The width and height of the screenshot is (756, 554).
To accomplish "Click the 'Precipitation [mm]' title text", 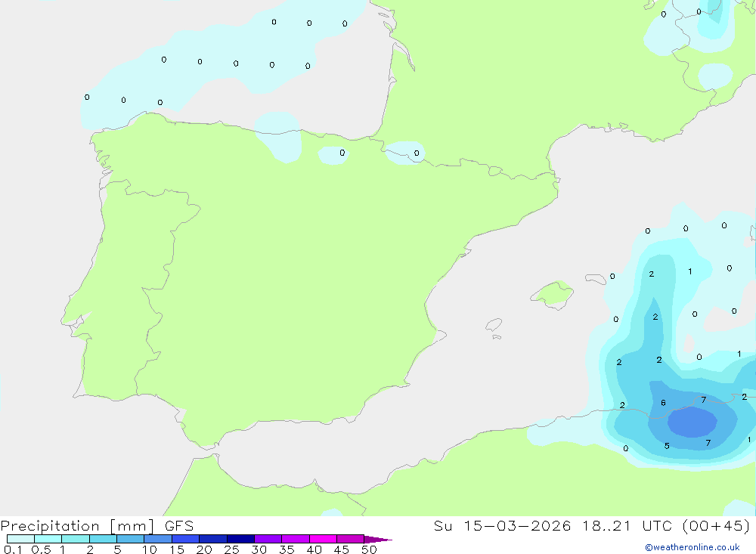I will tap(77, 526).
